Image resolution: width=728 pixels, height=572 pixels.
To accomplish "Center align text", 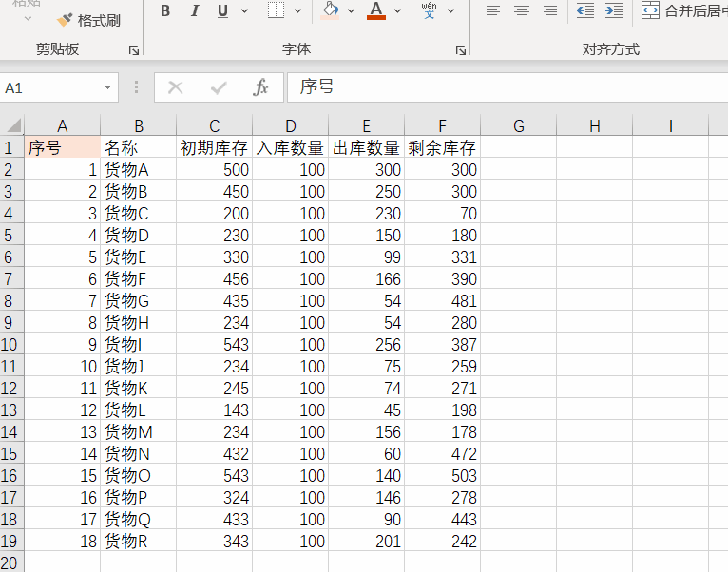I will click(522, 10).
